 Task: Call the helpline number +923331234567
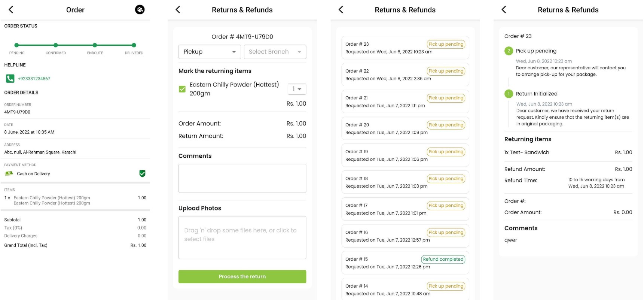pos(34,79)
